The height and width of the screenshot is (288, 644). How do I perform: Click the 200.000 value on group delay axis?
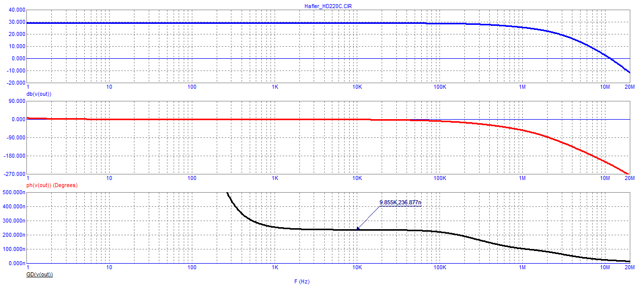click(15, 235)
